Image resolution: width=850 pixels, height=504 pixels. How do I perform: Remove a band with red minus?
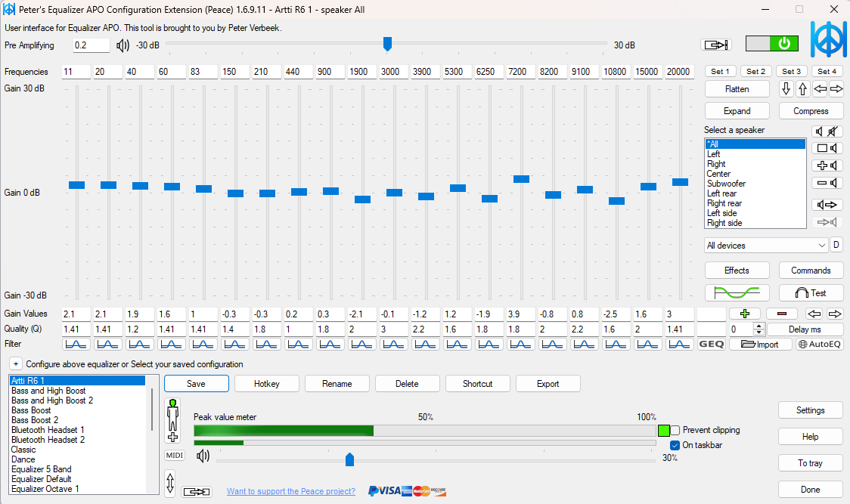click(782, 314)
